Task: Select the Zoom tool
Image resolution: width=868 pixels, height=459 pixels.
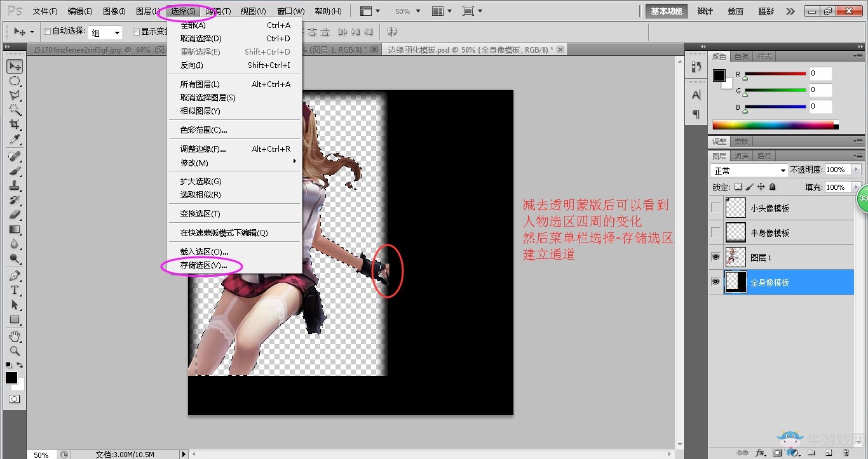Action: [15, 350]
